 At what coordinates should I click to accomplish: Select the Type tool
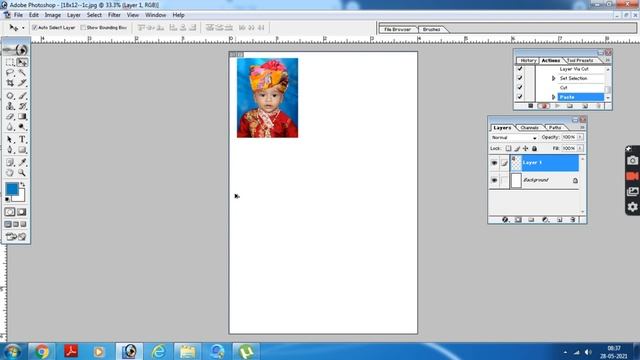coord(22,140)
